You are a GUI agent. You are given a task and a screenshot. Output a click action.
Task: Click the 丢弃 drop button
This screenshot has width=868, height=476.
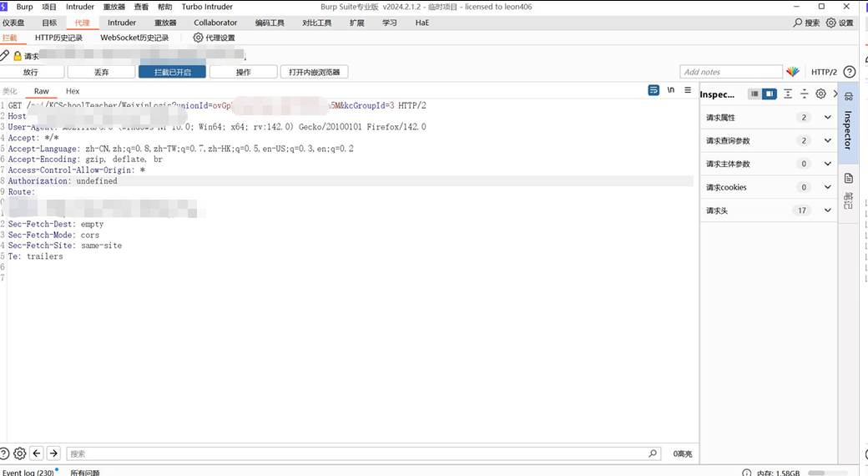[101, 72]
